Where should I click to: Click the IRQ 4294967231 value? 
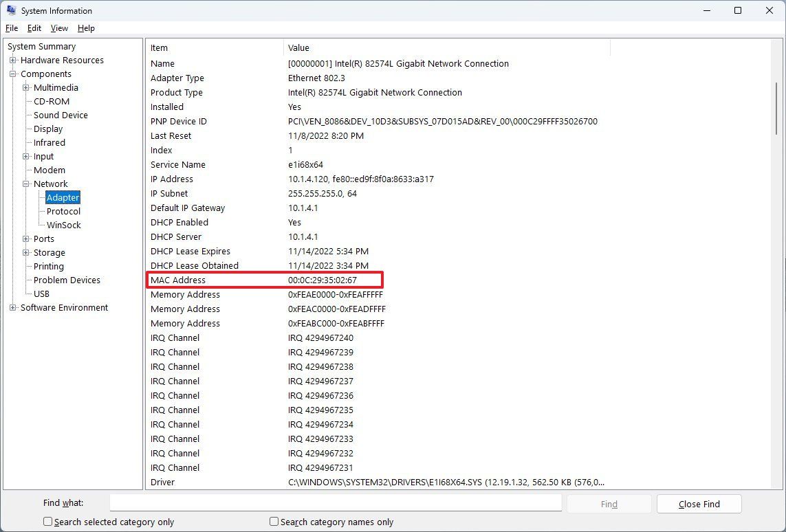click(321, 468)
